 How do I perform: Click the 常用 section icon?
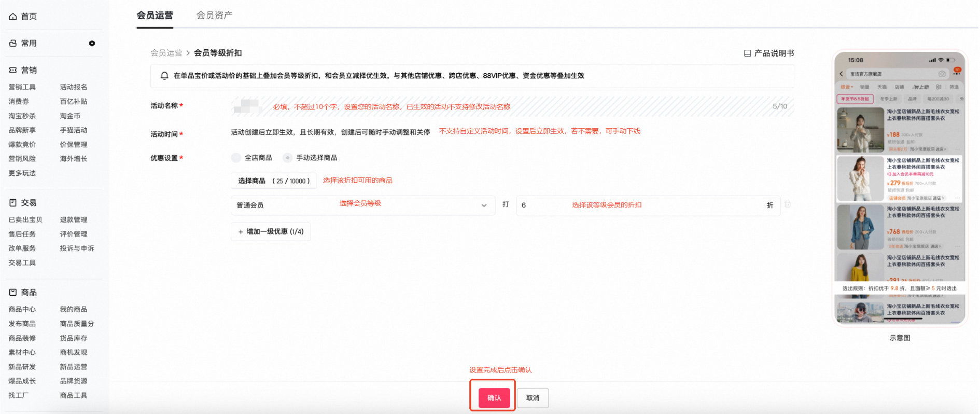click(x=13, y=44)
